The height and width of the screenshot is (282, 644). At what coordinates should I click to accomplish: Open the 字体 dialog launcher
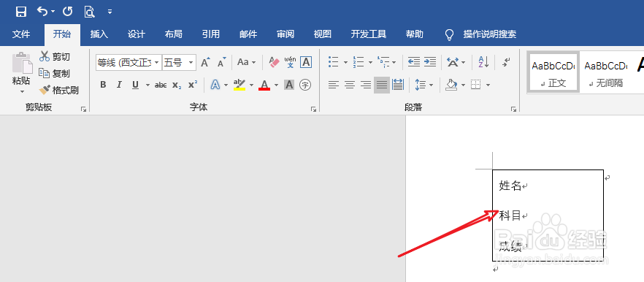(x=314, y=109)
